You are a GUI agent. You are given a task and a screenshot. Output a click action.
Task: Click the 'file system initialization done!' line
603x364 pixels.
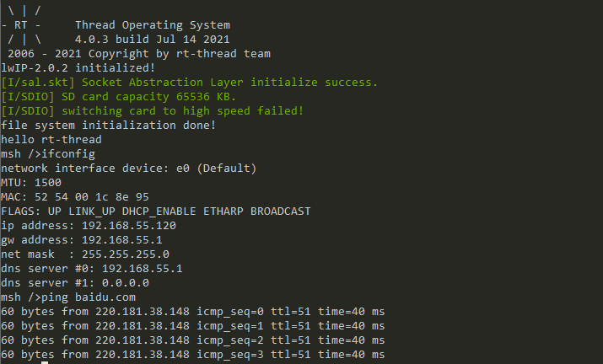click(x=109, y=126)
